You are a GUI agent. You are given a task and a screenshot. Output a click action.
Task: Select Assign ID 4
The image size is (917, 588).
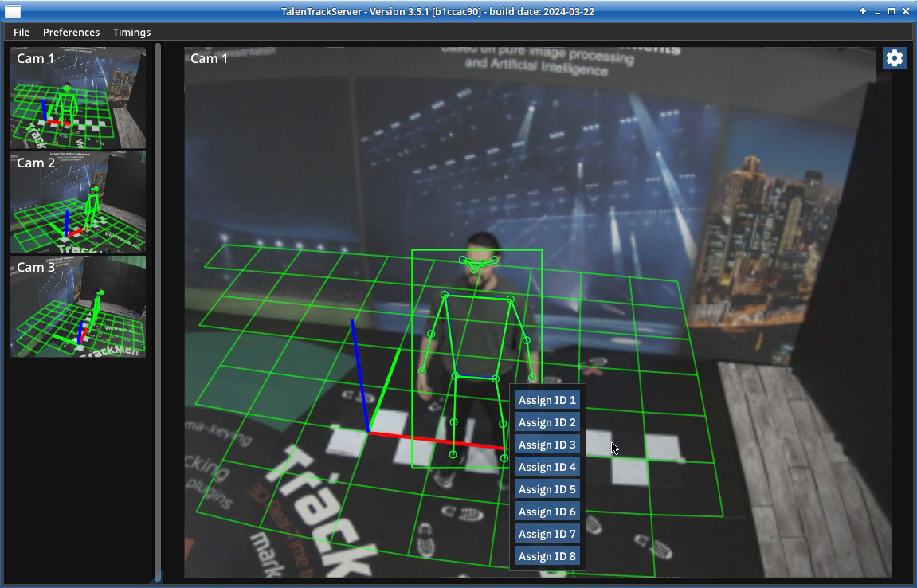tap(547, 467)
